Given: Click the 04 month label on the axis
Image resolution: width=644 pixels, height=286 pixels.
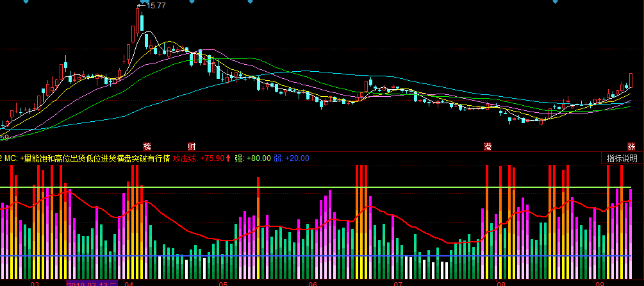Looking at the screenshot, I should [129, 283].
